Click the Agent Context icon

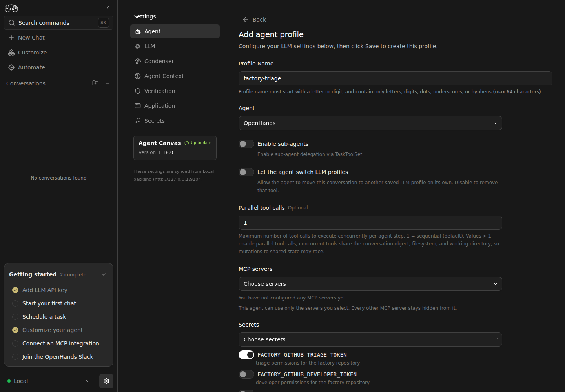coord(138,76)
